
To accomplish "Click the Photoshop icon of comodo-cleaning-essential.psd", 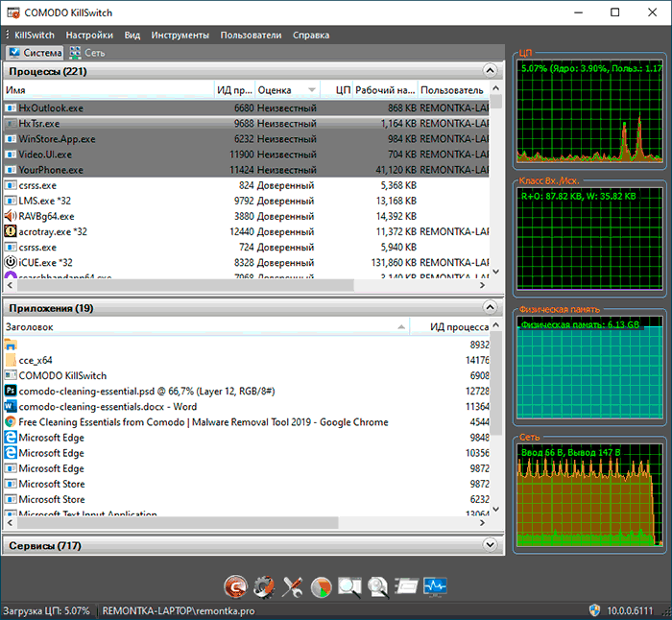I will click(11, 391).
